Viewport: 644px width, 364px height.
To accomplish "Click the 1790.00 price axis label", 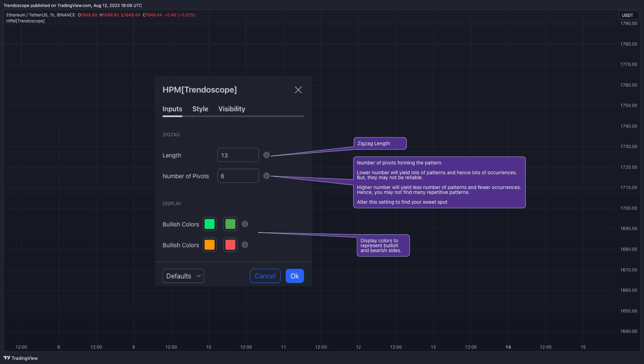I will 629,23.
